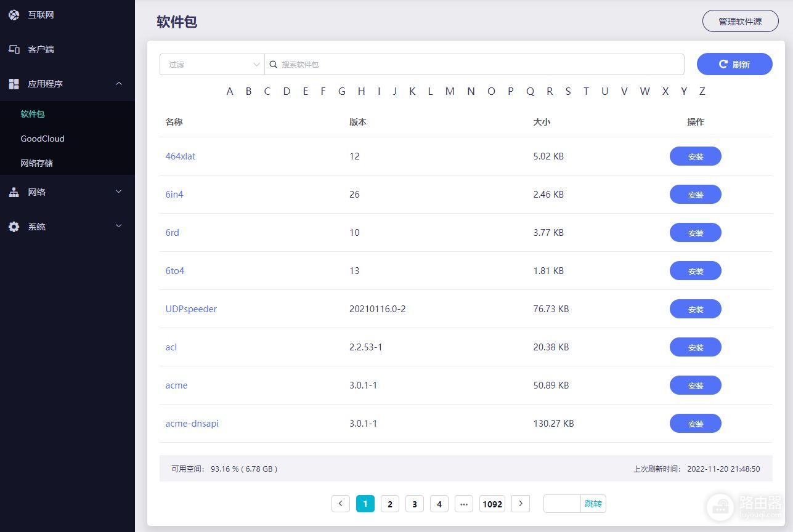The width and height of the screenshot is (793, 532).
Task: Click the Applications grid icon in sidebar
Action: coord(14,84)
